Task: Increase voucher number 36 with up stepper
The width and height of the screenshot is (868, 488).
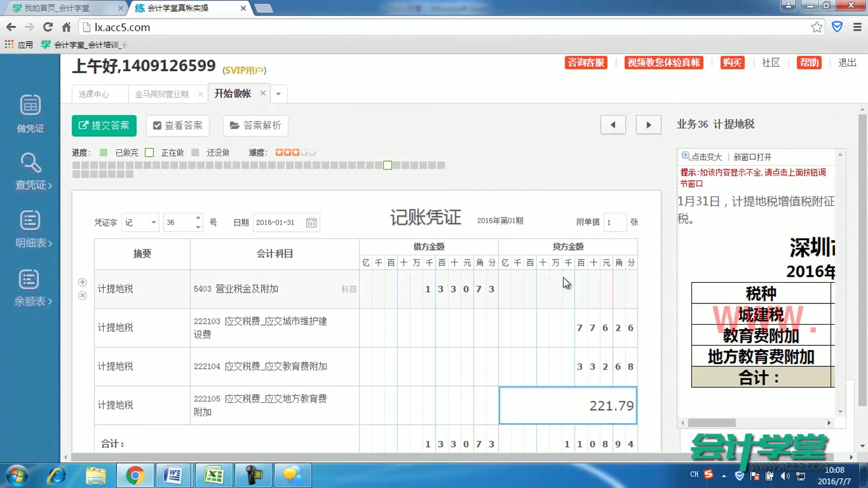Action: (198, 218)
